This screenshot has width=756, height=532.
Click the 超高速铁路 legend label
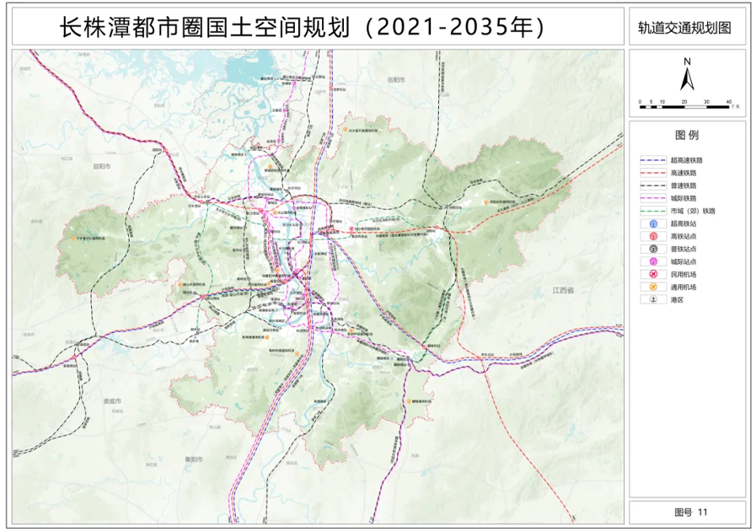[x=687, y=160]
